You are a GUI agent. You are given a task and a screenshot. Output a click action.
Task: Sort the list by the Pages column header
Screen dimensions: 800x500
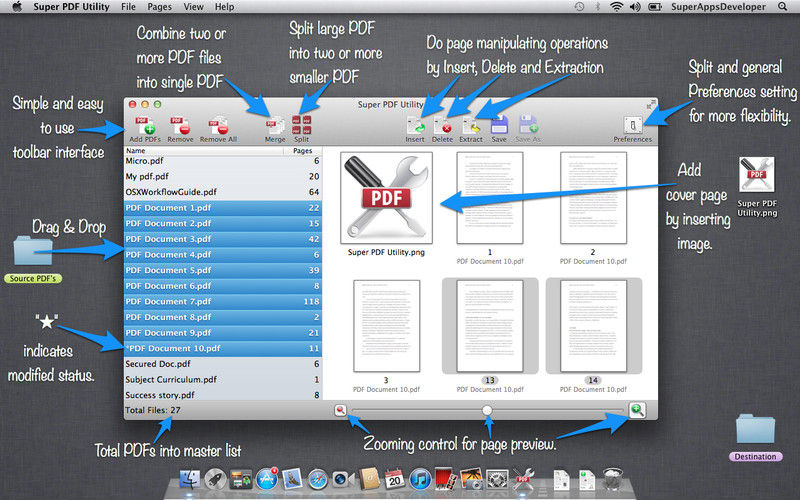(303, 151)
